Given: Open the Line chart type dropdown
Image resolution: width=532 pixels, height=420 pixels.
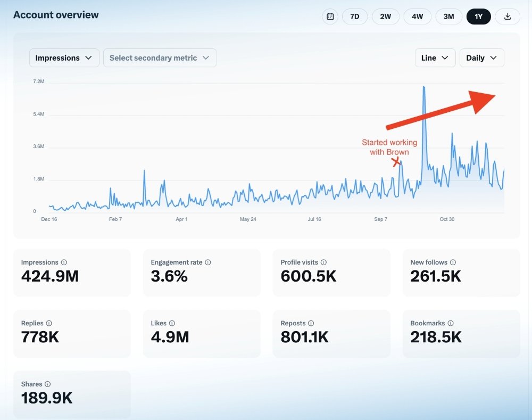Looking at the screenshot, I should pyautogui.click(x=435, y=58).
